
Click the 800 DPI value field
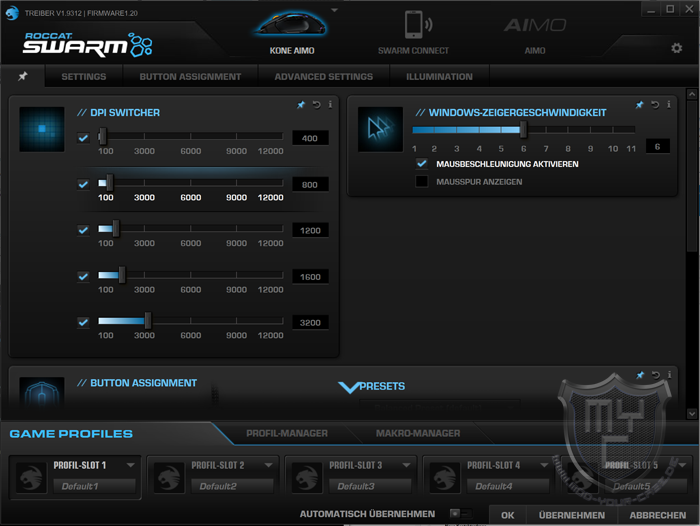[310, 184]
